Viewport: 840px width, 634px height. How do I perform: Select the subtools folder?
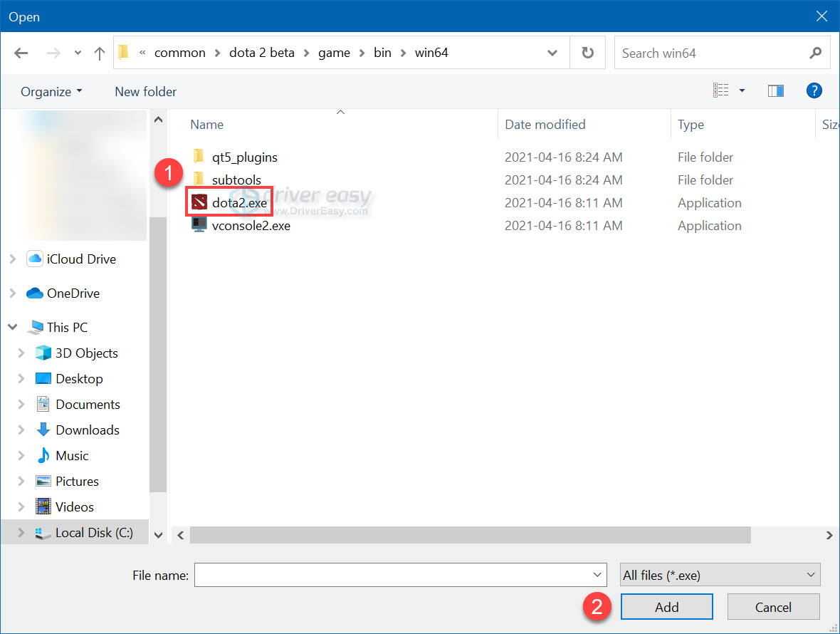click(236, 180)
